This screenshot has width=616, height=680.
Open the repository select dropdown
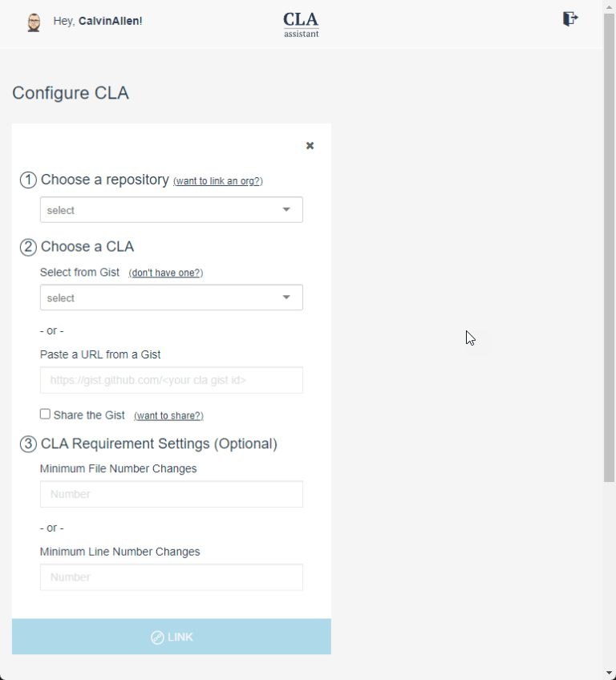(x=171, y=209)
